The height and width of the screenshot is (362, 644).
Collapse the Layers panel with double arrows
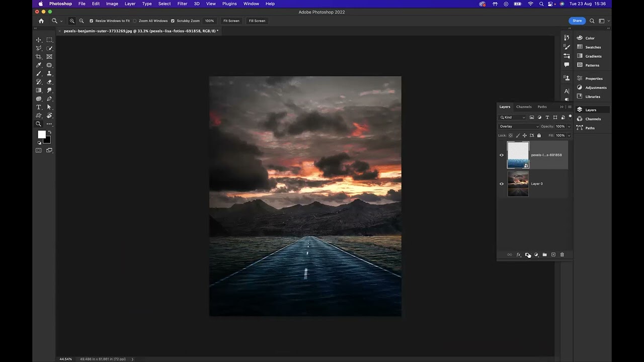point(561,107)
